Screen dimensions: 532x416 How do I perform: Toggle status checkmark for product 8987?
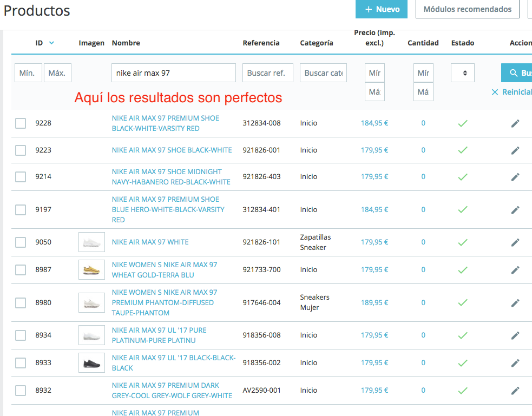click(463, 270)
